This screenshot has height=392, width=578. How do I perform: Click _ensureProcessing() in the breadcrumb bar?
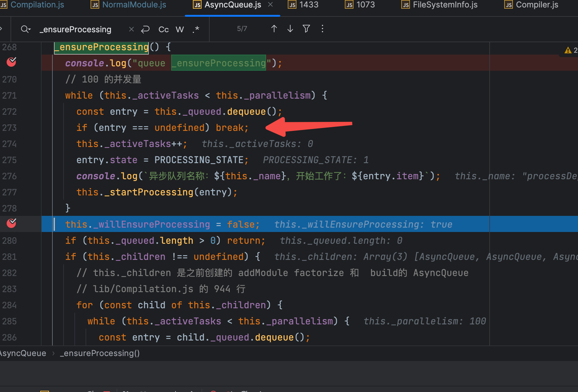100,353
